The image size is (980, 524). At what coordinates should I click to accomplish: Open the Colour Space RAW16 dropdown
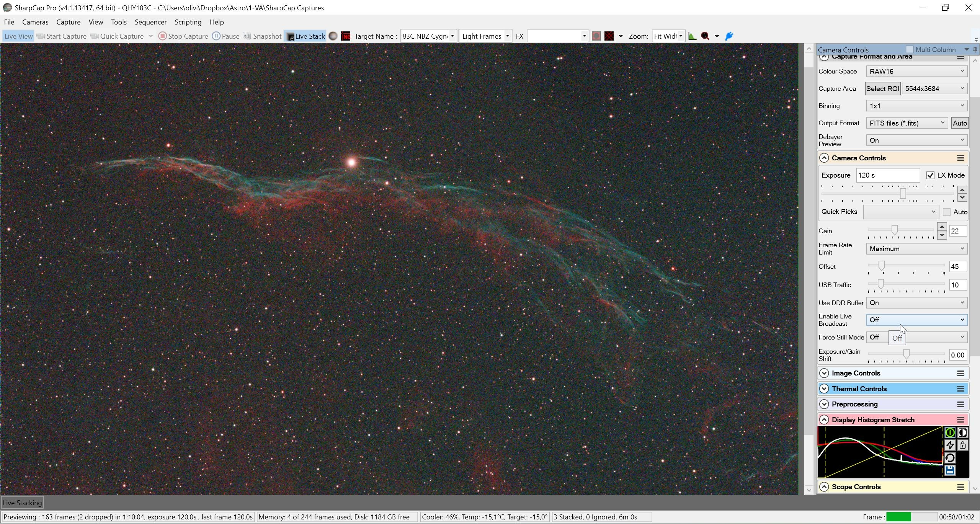[916, 71]
